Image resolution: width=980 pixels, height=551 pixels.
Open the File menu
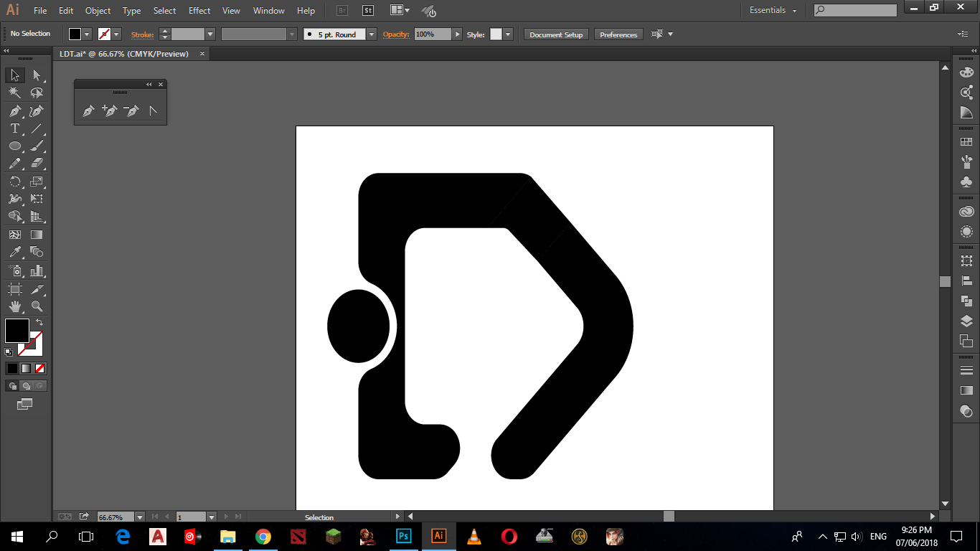point(40,11)
